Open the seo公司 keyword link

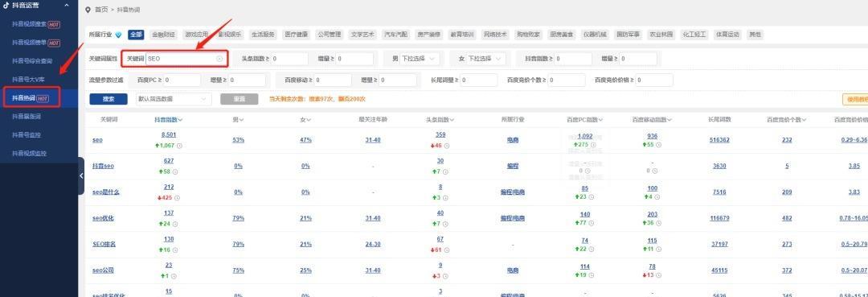click(104, 270)
